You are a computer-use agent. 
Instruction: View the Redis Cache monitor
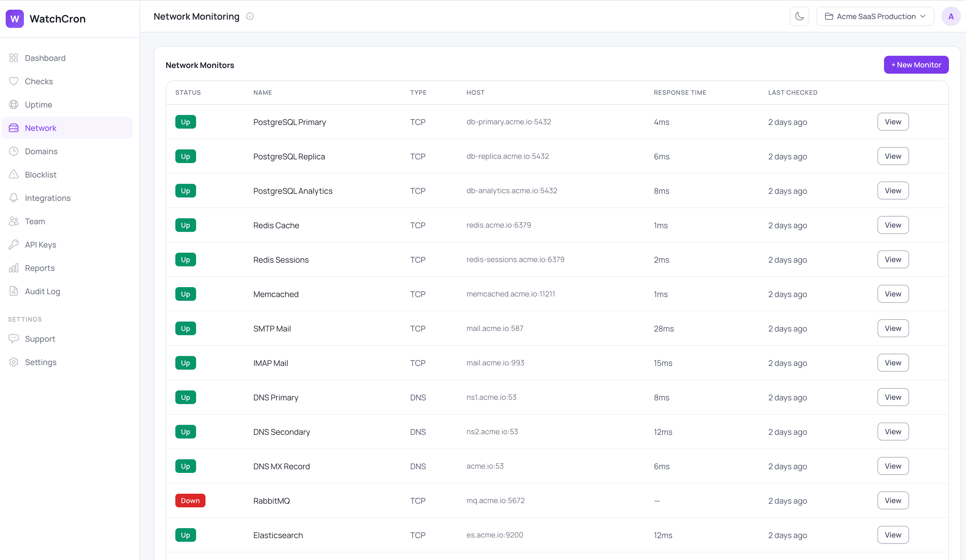(x=893, y=225)
